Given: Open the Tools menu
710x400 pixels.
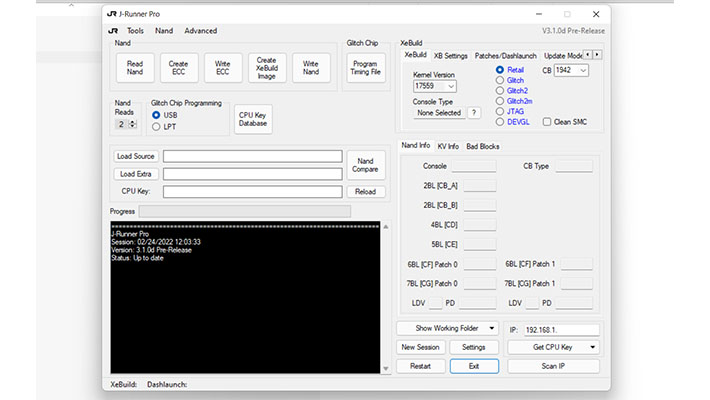Looking at the screenshot, I should tap(135, 31).
